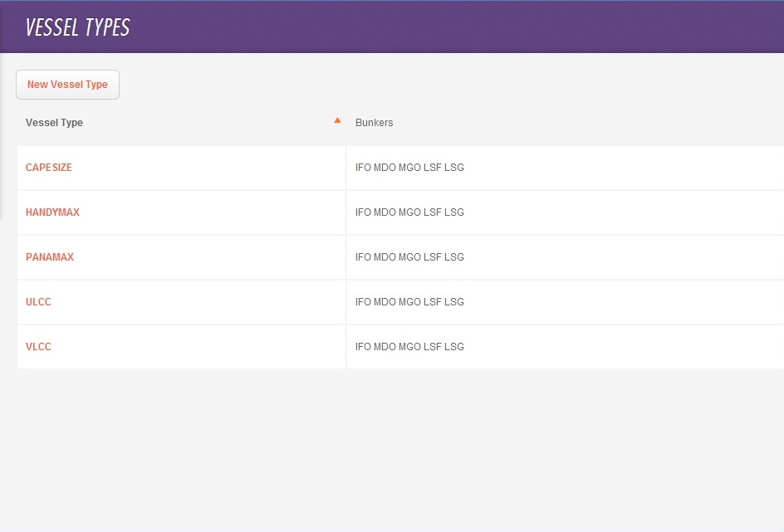Click LSF in the ULCC bunkers list

click(433, 302)
